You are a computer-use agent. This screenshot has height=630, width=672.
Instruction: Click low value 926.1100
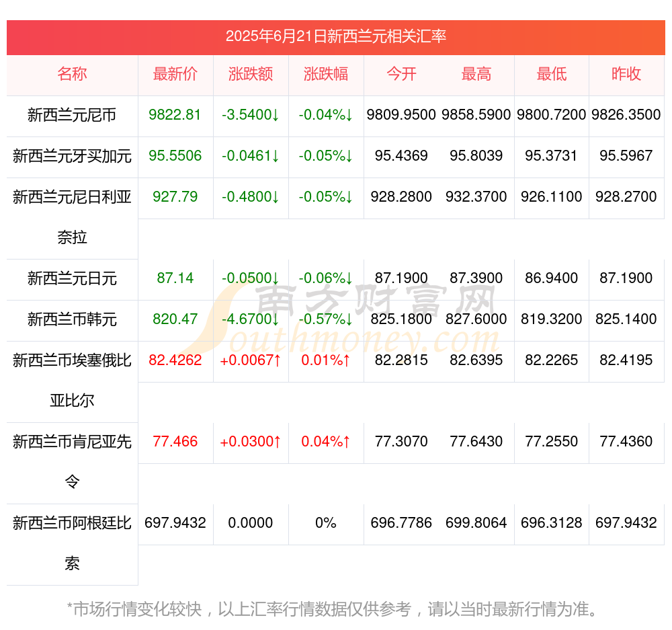point(552,197)
